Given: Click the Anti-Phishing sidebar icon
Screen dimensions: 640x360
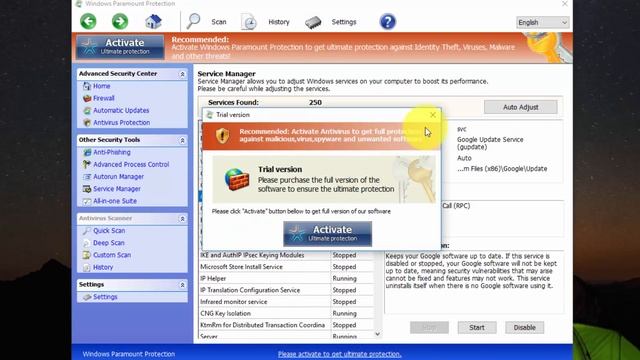Looking at the screenshot, I should click(x=87, y=152).
